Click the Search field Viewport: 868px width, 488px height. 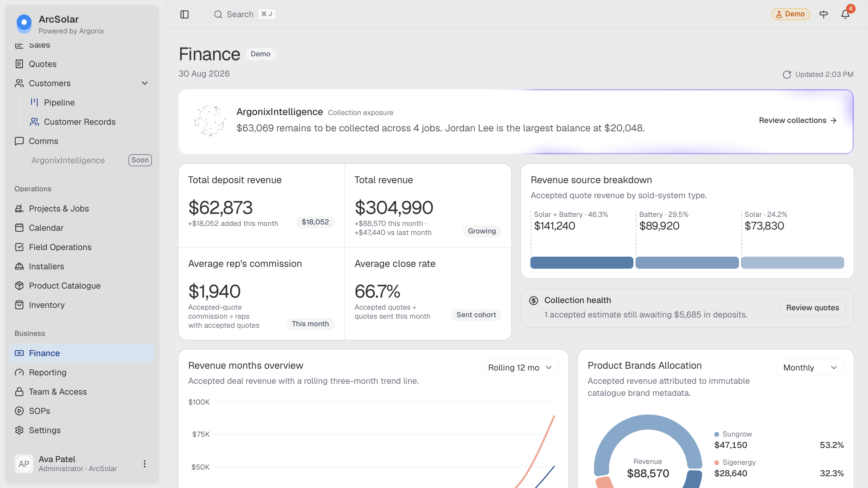click(x=245, y=14)
